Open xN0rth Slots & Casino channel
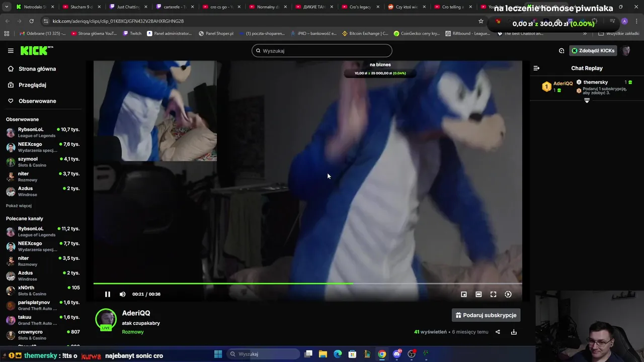The height and width of the screenshot is (362, 644). click(x=43, y=291)
